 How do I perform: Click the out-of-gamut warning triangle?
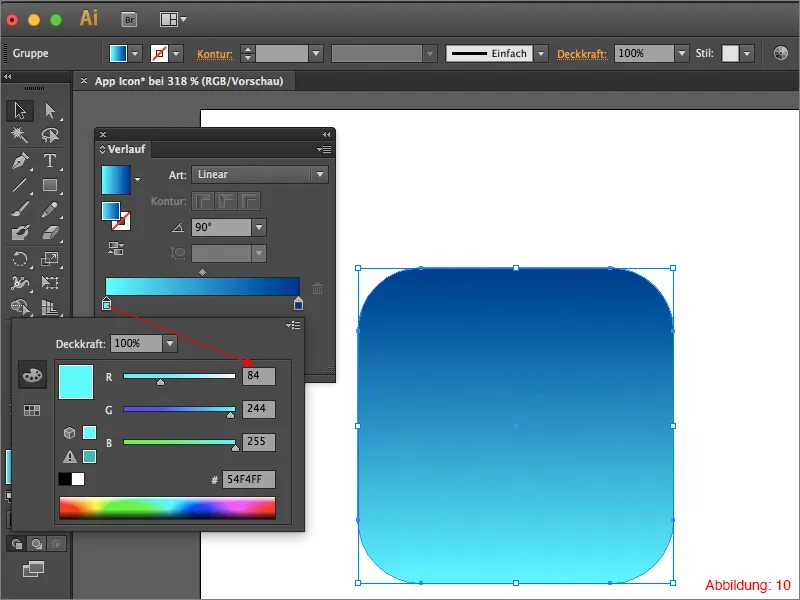point(70,456)
